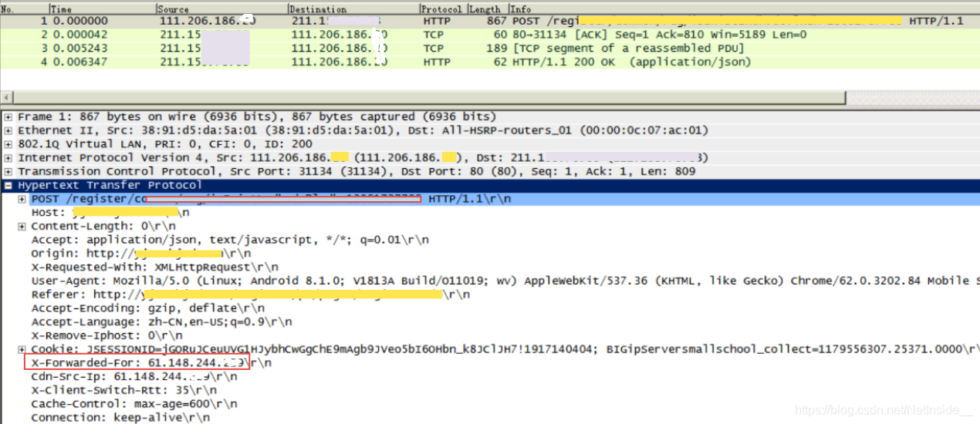This screenshot has width=980, height=424.
Task: Expand the Cookie header field
Action: (22, 350)
